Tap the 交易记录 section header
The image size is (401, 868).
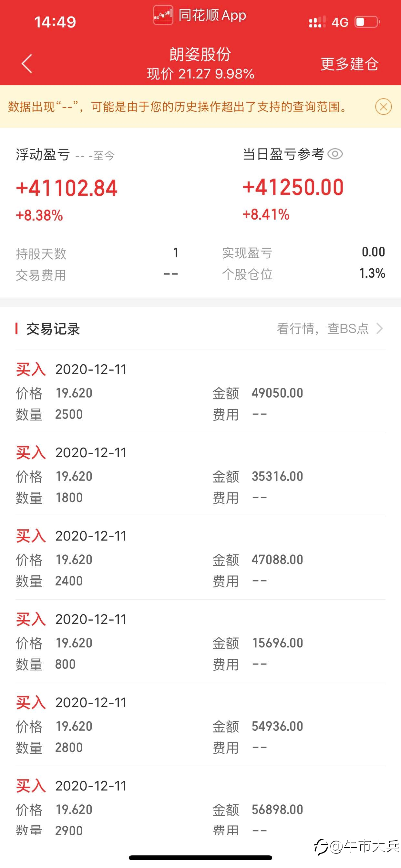pos(53,328)
